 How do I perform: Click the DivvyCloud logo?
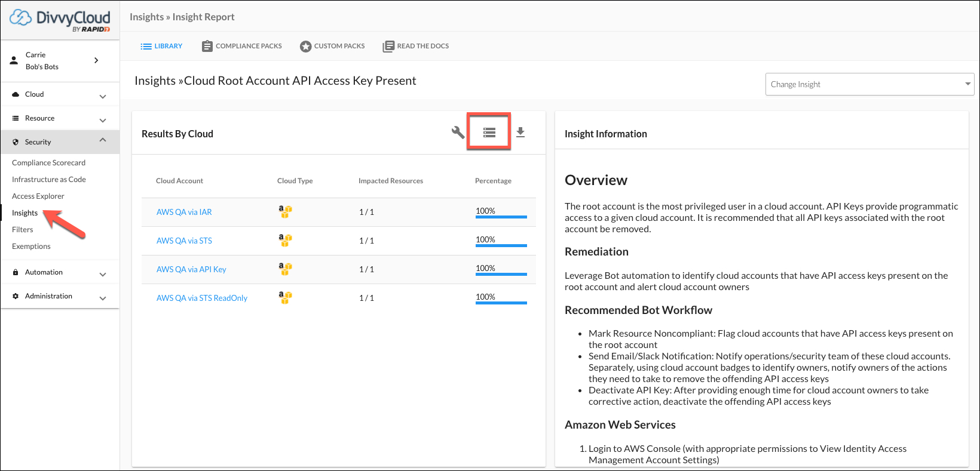pyautogui.click(x=60, y=20)
